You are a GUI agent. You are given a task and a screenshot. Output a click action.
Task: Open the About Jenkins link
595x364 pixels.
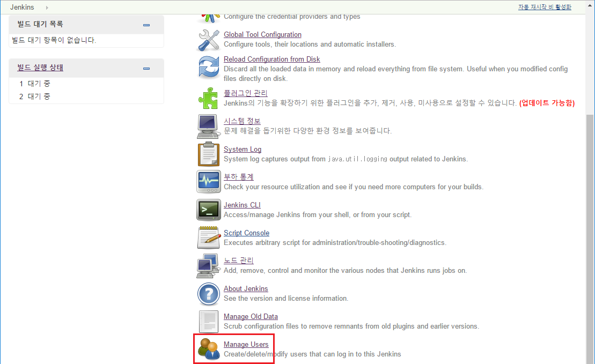click(x=246, y=288)
